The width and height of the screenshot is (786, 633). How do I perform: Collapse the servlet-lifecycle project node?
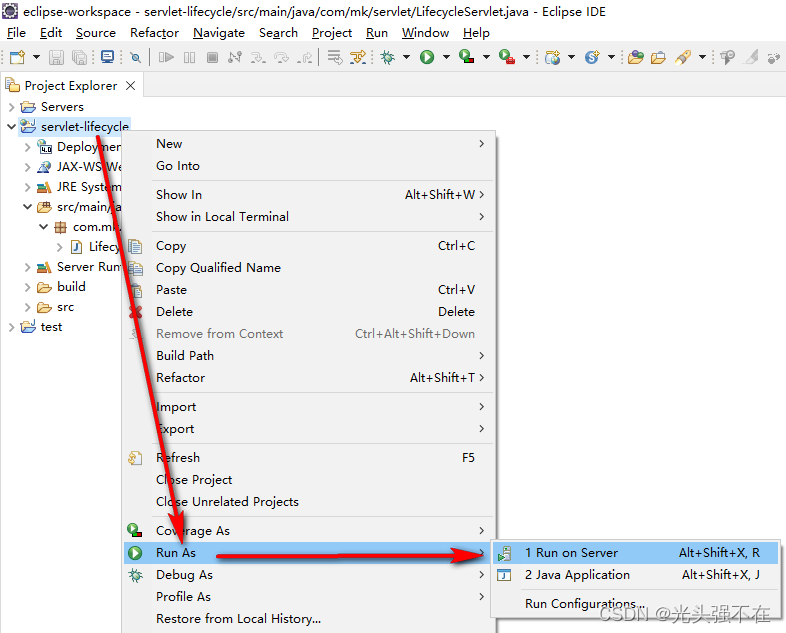[x=12, y=127]
